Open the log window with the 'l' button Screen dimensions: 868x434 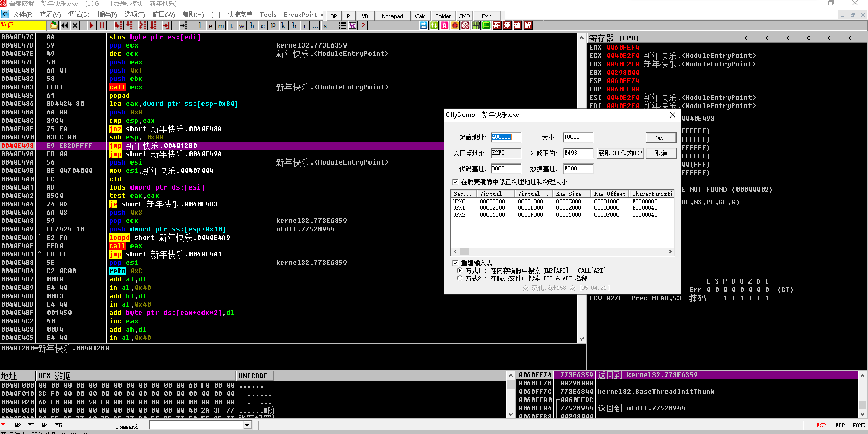click(x=200, y=25)
